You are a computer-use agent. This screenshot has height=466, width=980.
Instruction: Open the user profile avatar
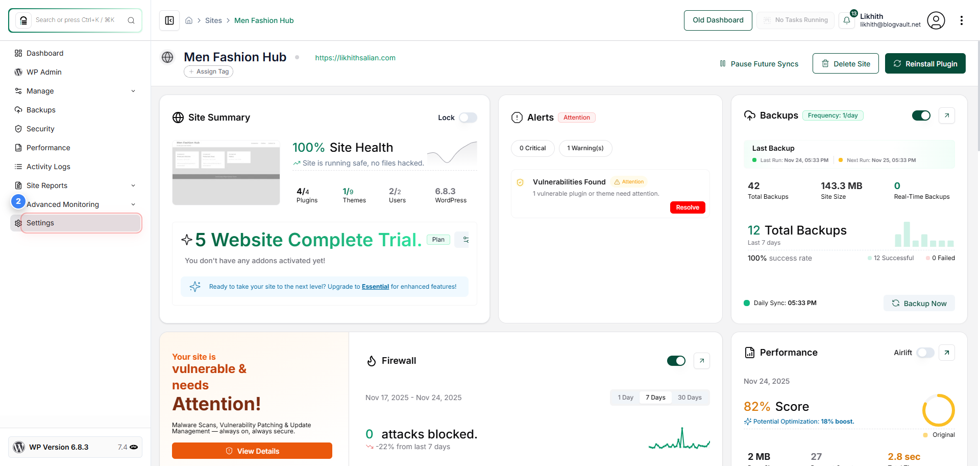click(x=936, y=20)
